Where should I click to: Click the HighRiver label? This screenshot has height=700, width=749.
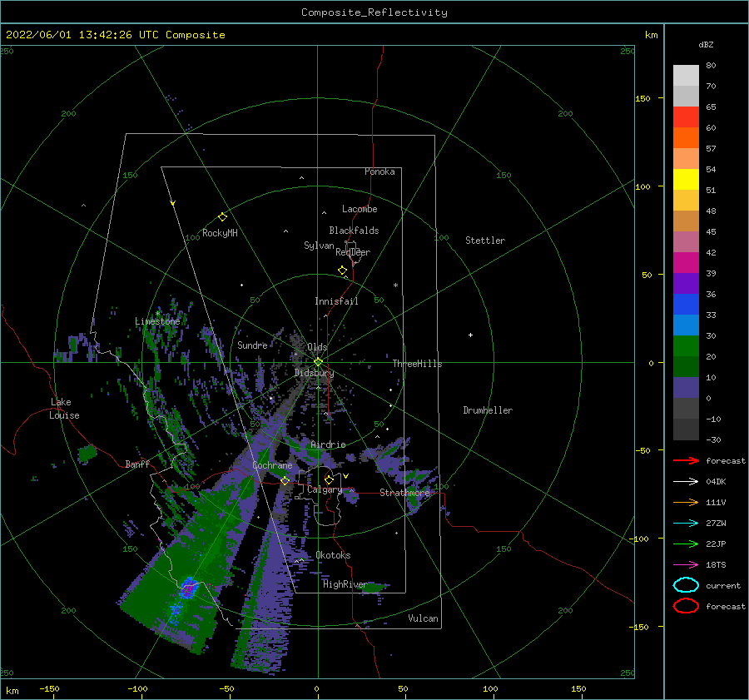tap(345, 584)
